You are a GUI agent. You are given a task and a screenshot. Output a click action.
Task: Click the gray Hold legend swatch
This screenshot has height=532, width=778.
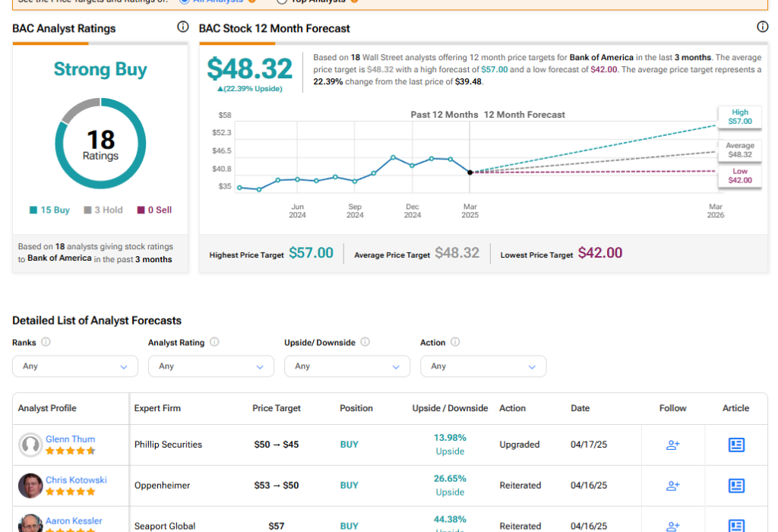click(x=87, y=210)
